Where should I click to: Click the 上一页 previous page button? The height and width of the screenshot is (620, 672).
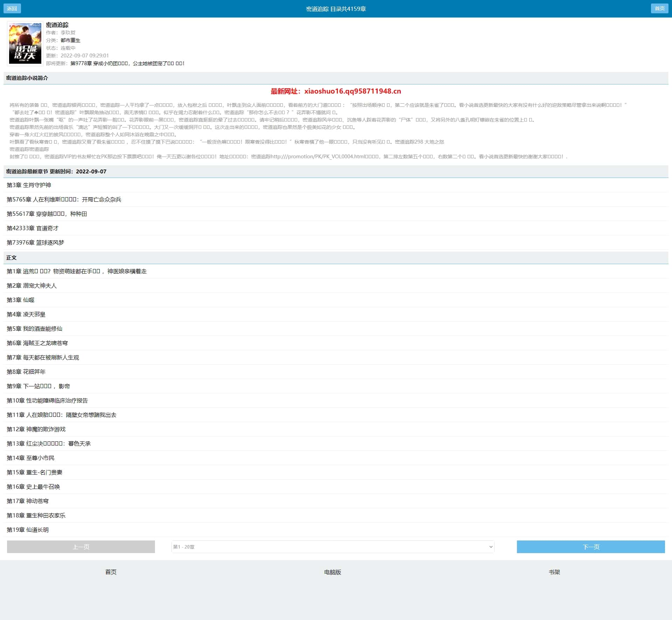81,547
